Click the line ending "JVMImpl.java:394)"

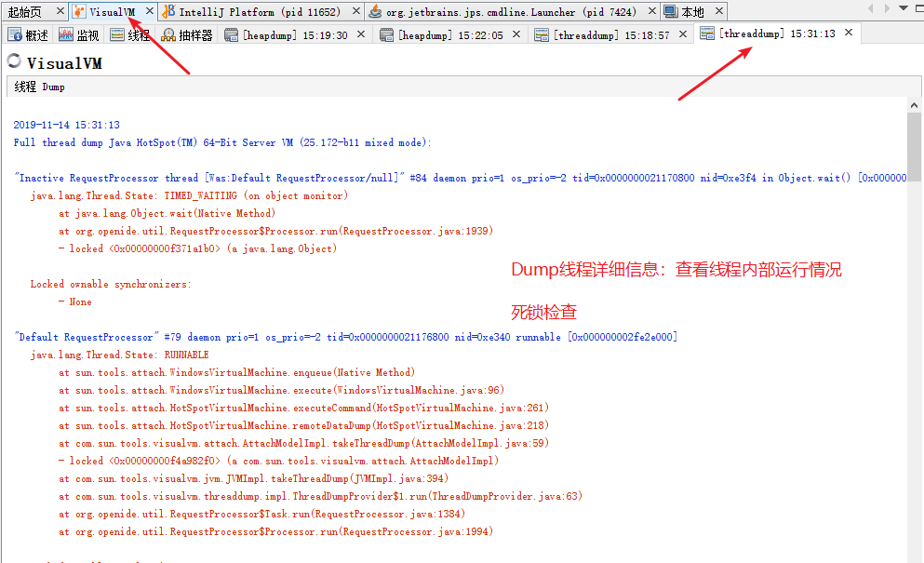point(253,478)
